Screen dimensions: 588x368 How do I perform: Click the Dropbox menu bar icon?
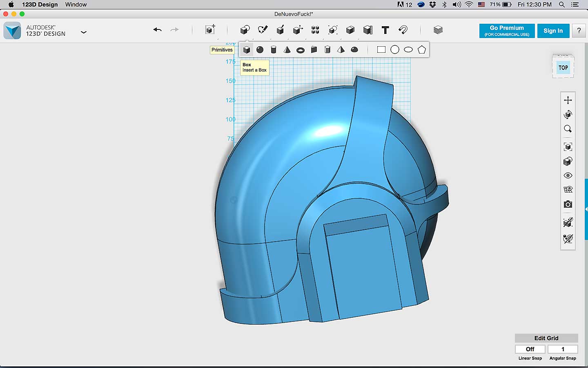click(x=433, y=4)
